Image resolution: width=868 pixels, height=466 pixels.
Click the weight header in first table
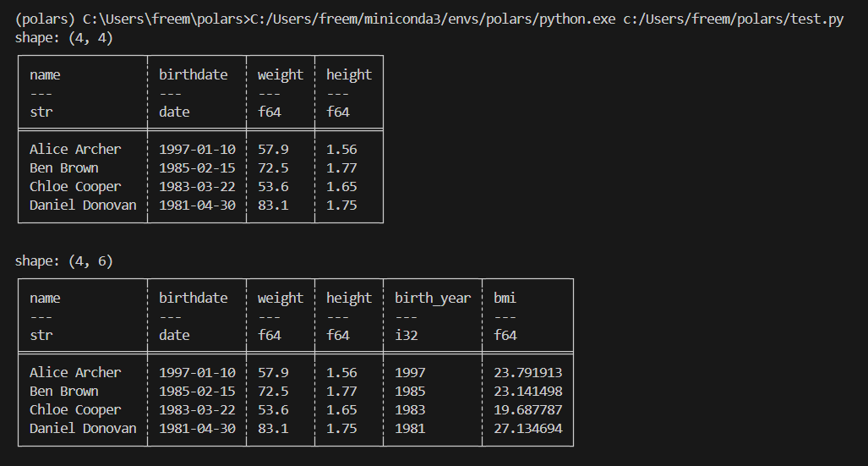(280, 75)
